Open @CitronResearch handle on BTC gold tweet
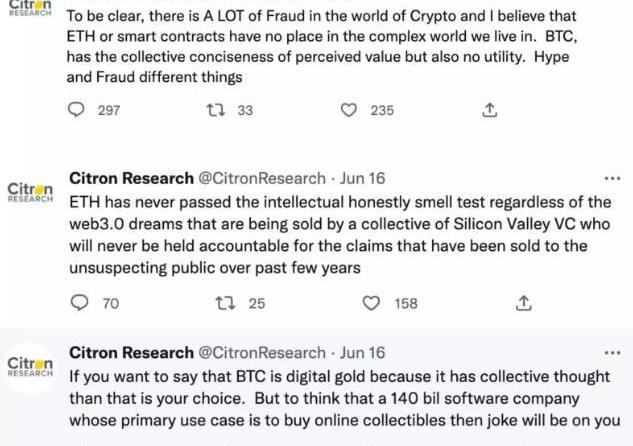Screen dimensions: 633x446 tap(262, 353)
